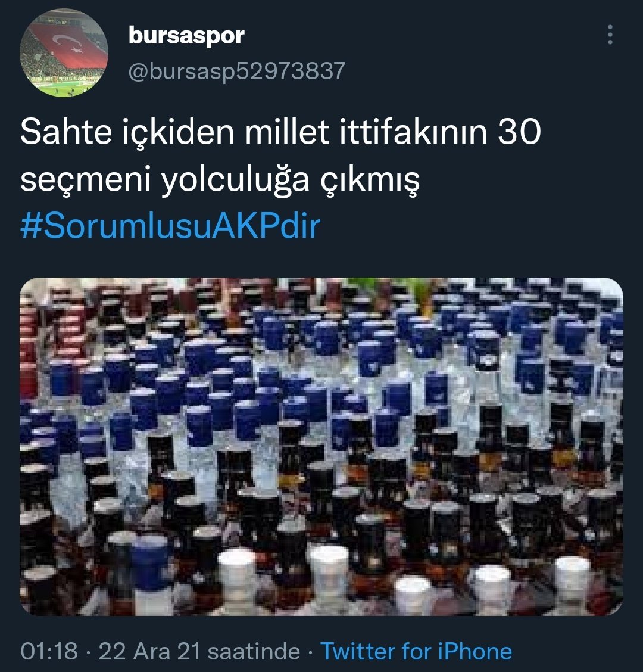Click the word 'iPhone' in the source label
The image size is (643, 672).
[475, 651]
